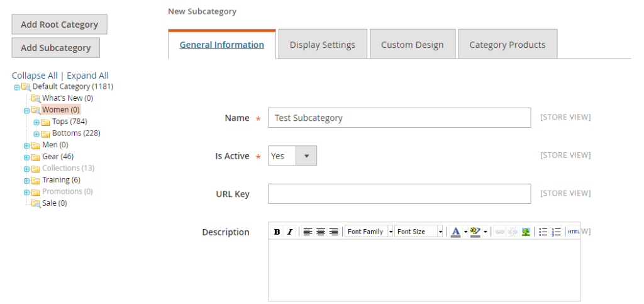The image size is (644, 304).
Task: Open the Category Products tab
Action: pyautogui.click(x=507, y=45)
